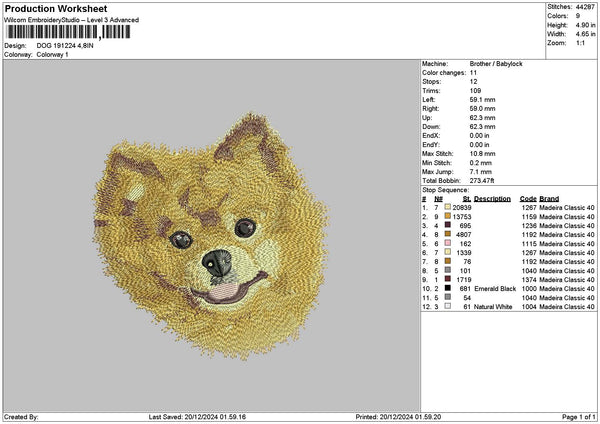Pick the dark maroon swatch in stop 3
This screenshot has height=424, width=600.
pos(447,225)
